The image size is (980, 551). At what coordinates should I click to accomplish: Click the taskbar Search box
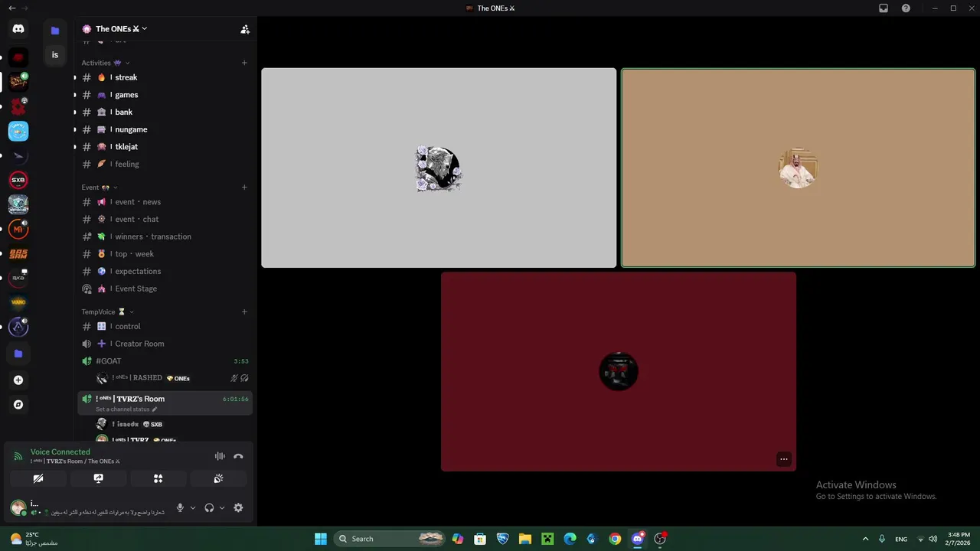point(391,539)
